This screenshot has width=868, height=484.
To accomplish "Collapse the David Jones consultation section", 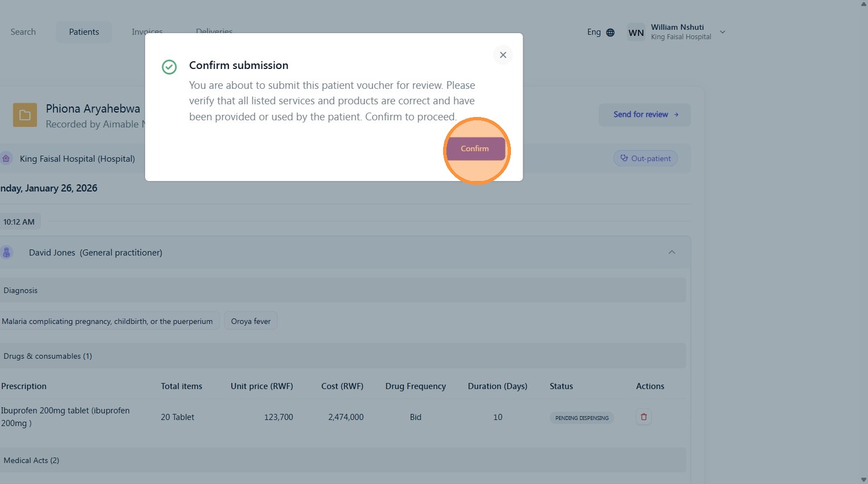I will (672, 252).
